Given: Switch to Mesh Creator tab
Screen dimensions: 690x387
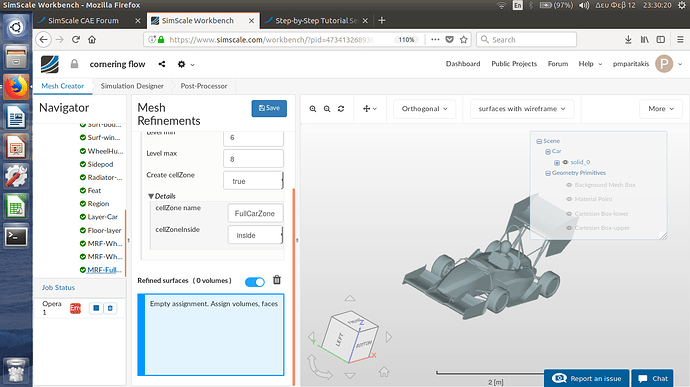Looking at the screenshot, I should (x=62, y=86).
